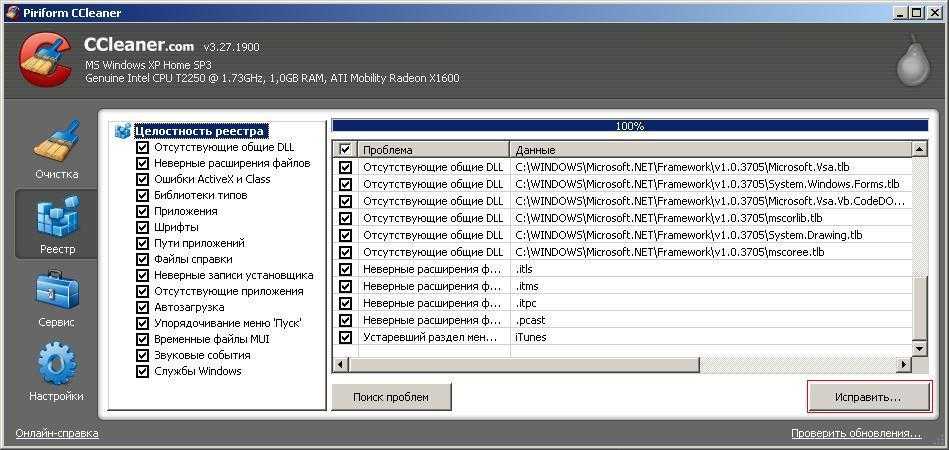The image size is (949, 450).
Task: Open the Настройки gear section
Action: click(56, 371)
